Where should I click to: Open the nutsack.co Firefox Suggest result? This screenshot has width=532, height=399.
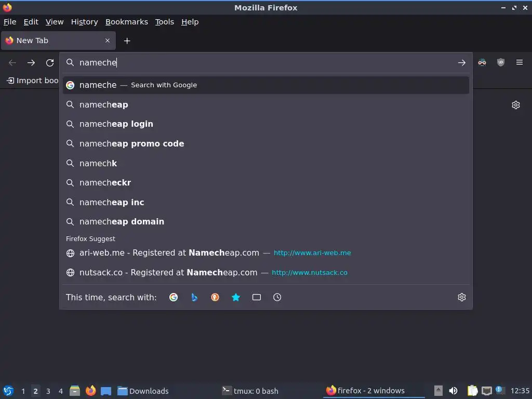(x=265, y=272)
